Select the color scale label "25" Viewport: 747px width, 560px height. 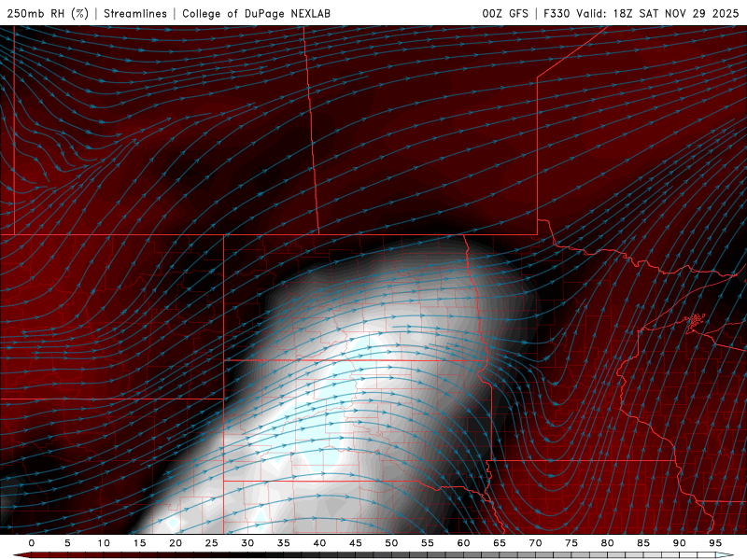tap(212, 543)
